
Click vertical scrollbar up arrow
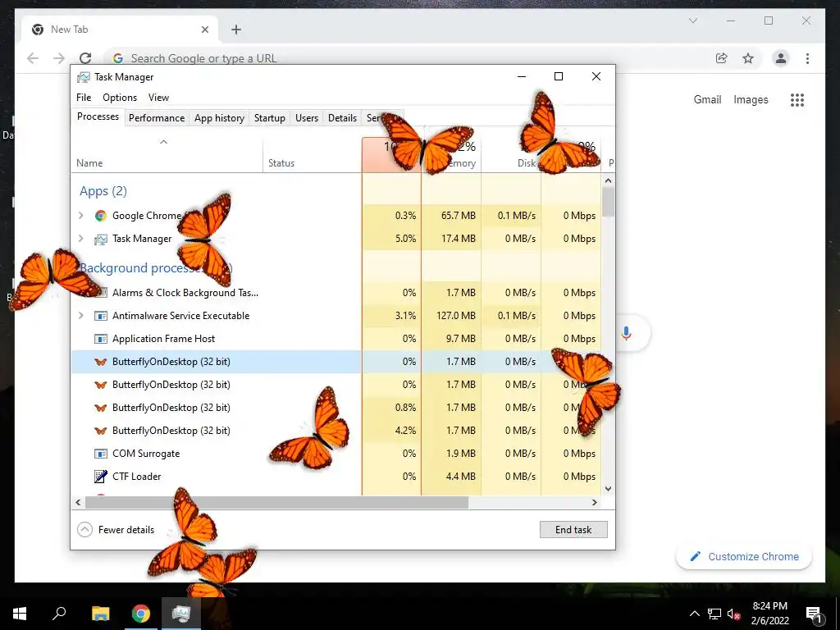click(x=608, y=180)
